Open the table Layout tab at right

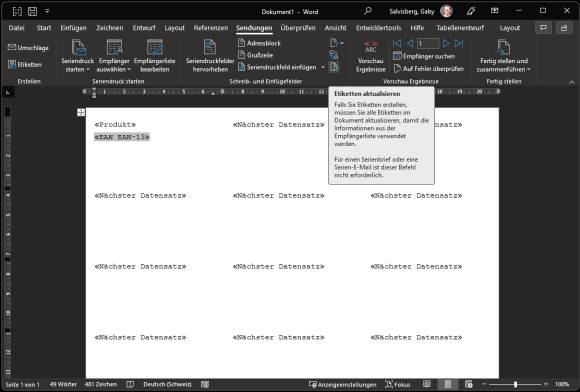click(x=510, y=28)
